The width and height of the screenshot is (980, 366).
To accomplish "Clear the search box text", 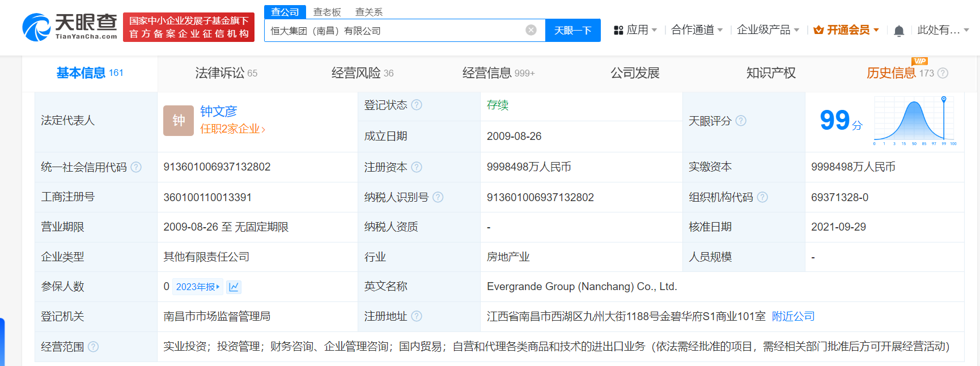I will click(531, 30).
